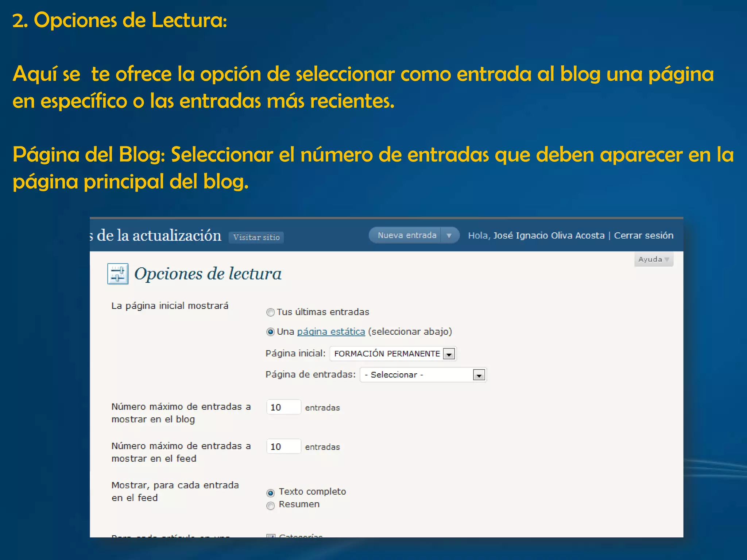Choose 'Resumen' for feed entries
This screenshot has height=560, width=747.
click(270, 506)
